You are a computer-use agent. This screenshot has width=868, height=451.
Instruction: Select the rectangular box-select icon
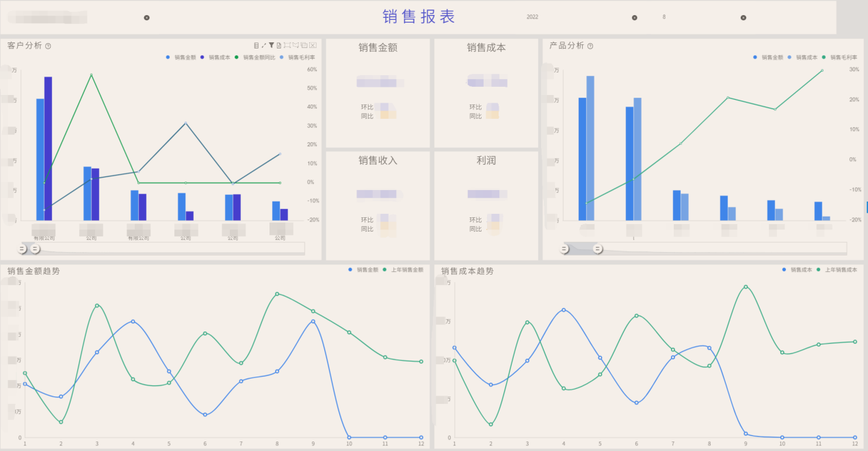tap(287, 45)
